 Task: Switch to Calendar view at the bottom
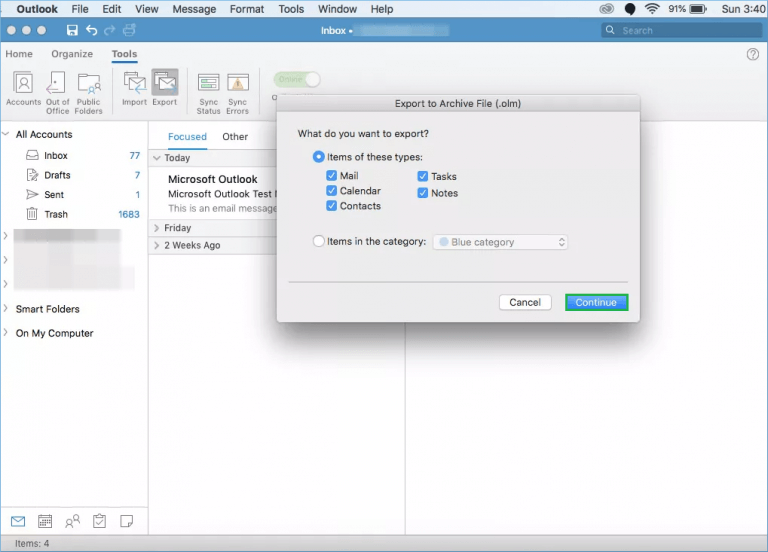[45, 521]
